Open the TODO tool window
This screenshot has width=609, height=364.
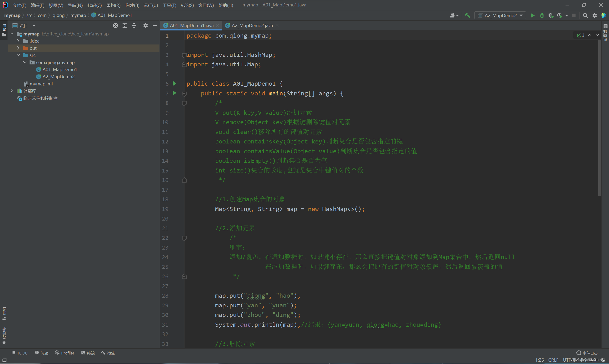20,353
